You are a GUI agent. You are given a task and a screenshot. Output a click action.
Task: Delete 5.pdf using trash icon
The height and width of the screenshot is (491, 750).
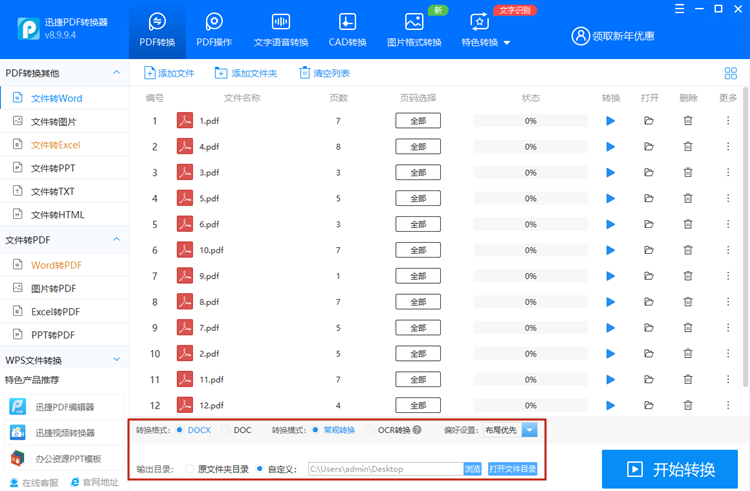(688, 198)
